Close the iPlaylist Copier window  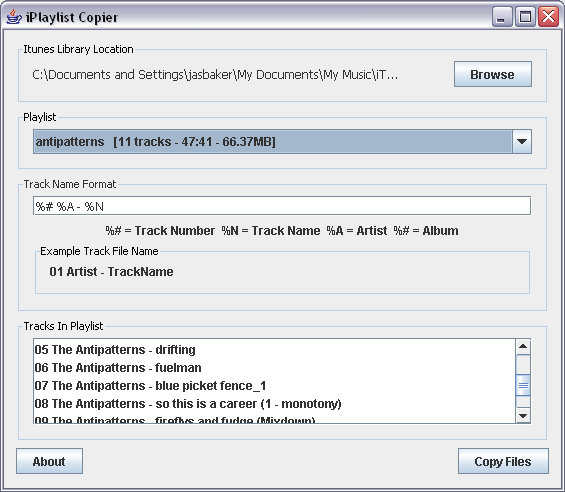point(548,17)
